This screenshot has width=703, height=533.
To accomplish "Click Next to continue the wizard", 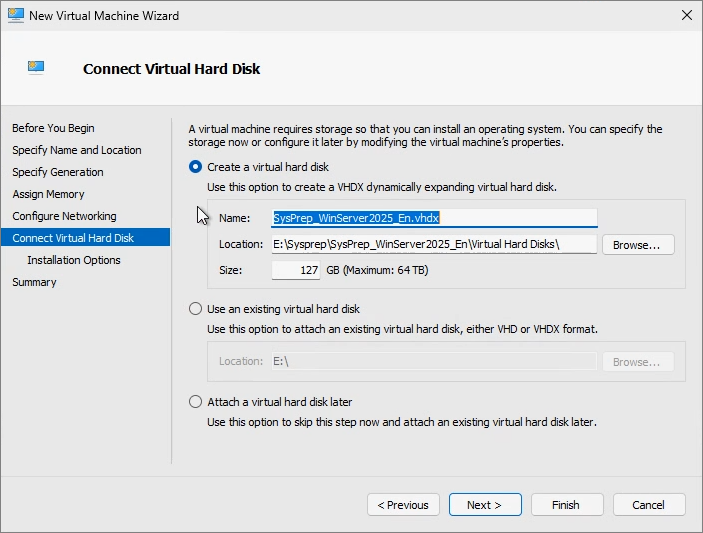I will [485, 505].
